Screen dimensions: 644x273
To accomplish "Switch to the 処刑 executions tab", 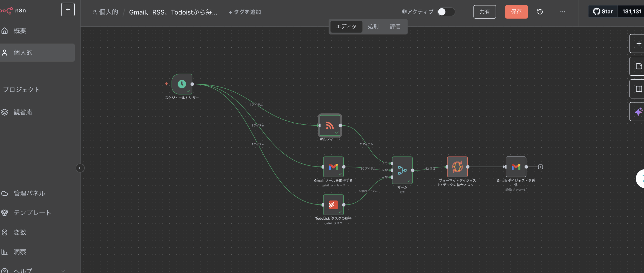I will coord(373,26).
